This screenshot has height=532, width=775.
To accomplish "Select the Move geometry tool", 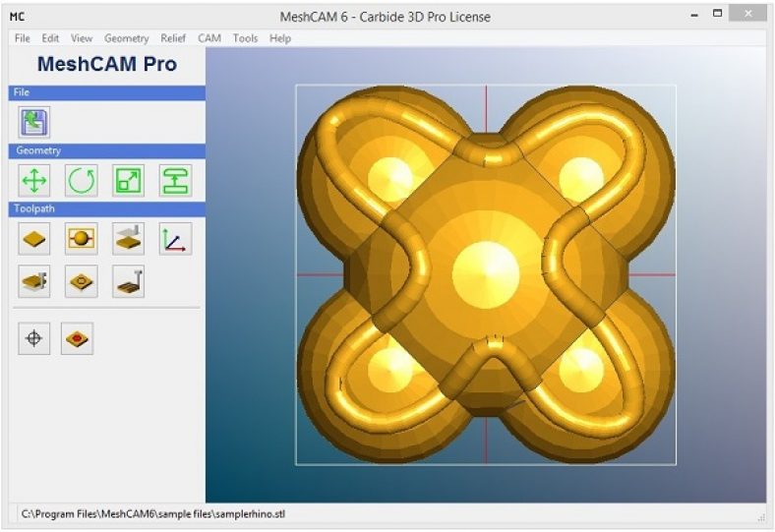I will coord(34,180).
